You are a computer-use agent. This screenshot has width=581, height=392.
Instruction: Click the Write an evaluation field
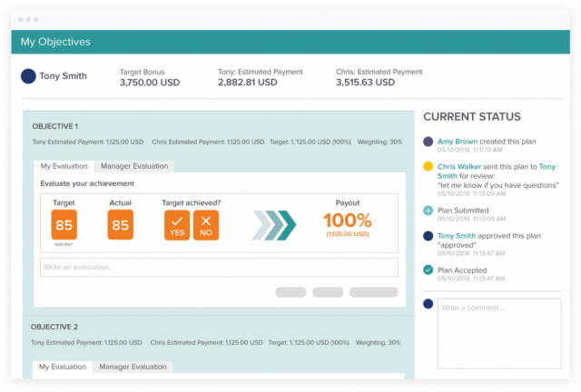coord(219,267)
